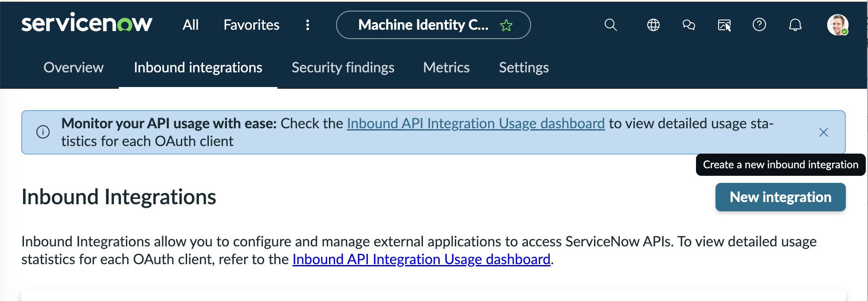Viewport: 868px width, 301px height.
Task: Open dashboard link in the Inbound Integrations description
Action: 422,259
